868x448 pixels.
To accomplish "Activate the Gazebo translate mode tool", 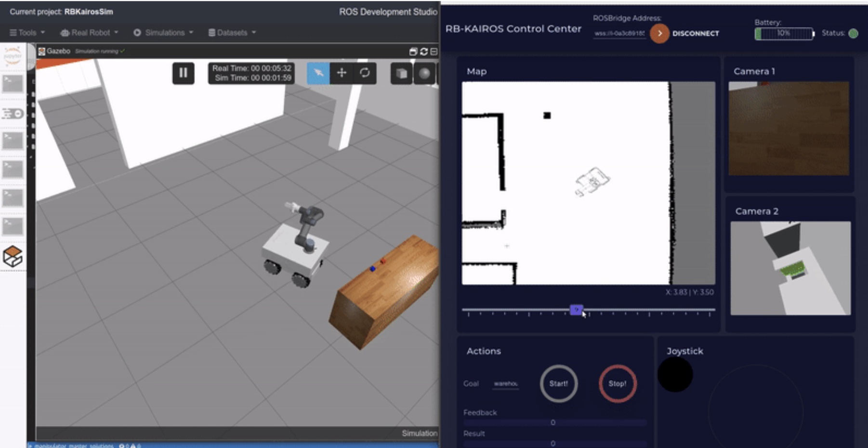I will pos(342,73).
